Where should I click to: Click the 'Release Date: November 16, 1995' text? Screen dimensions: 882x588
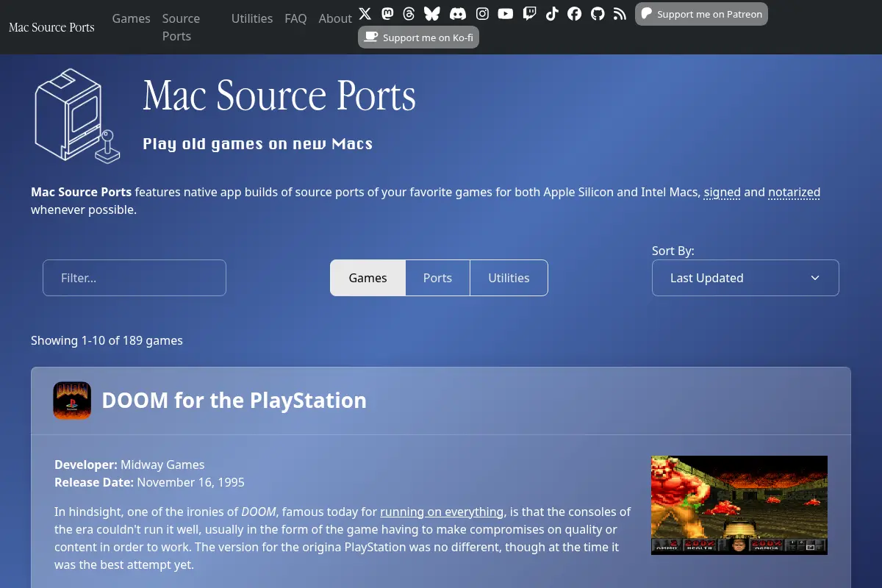coord(149,482)
